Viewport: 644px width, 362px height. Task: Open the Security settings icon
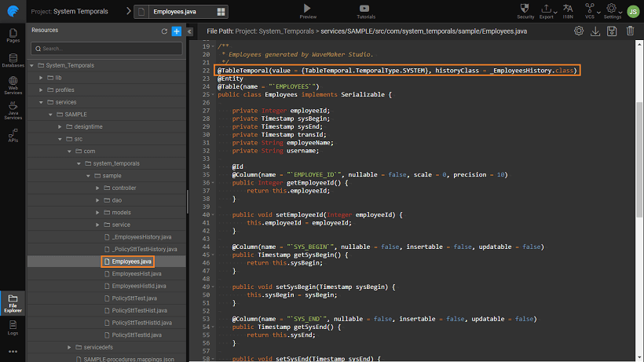coord(525,9)
